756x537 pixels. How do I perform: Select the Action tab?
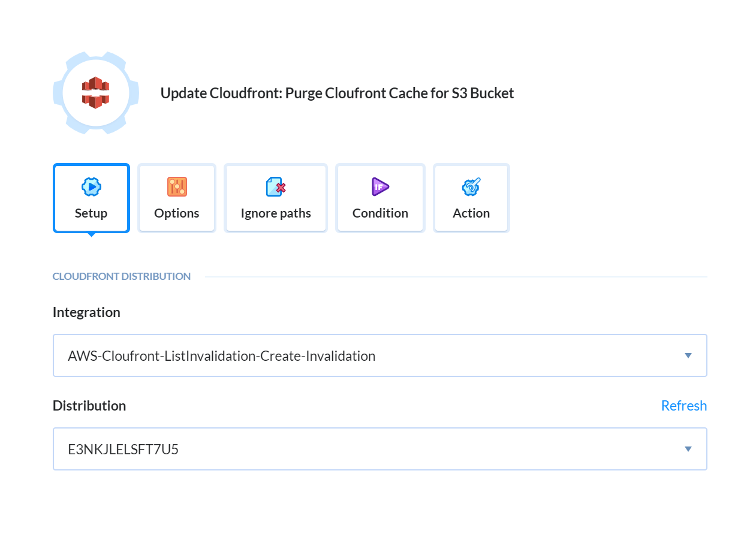(471, 198)
